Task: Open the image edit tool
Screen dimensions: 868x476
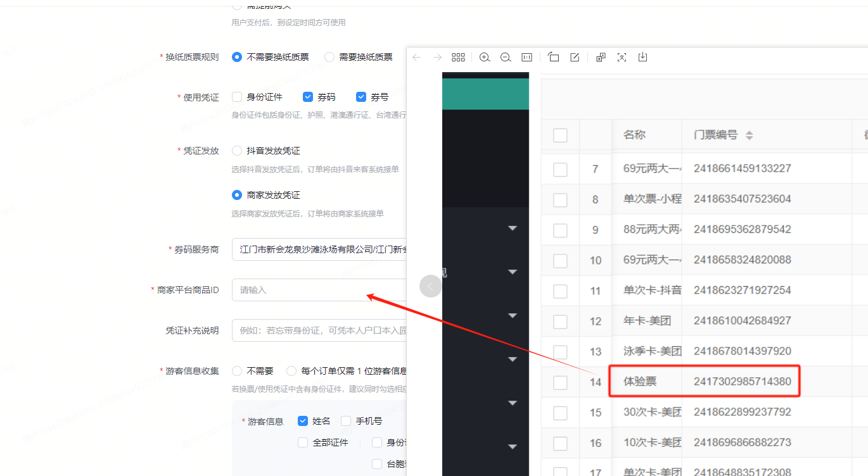Action: (574, 57)
